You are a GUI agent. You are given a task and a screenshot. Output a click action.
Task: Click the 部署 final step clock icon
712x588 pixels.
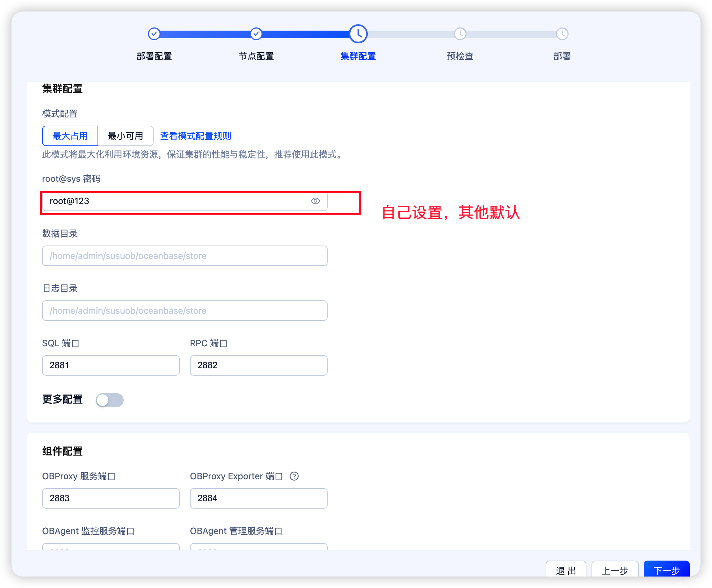point(562,34)
